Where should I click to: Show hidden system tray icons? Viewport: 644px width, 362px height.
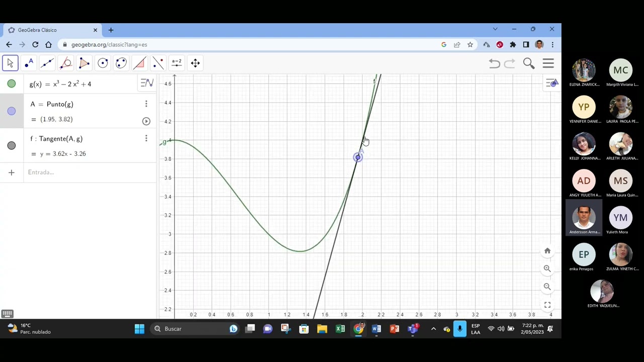click(433, 329)
